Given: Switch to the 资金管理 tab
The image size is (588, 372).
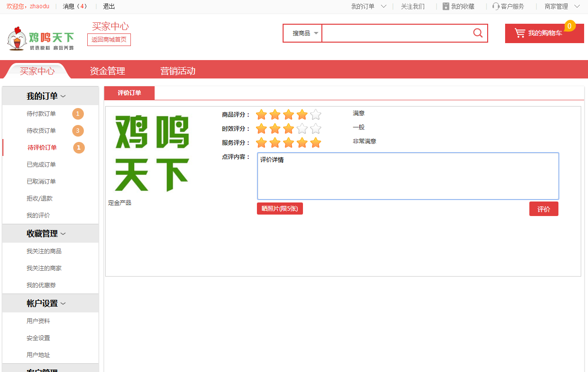Looking at the screenshot, I should [x=107, y=71].
